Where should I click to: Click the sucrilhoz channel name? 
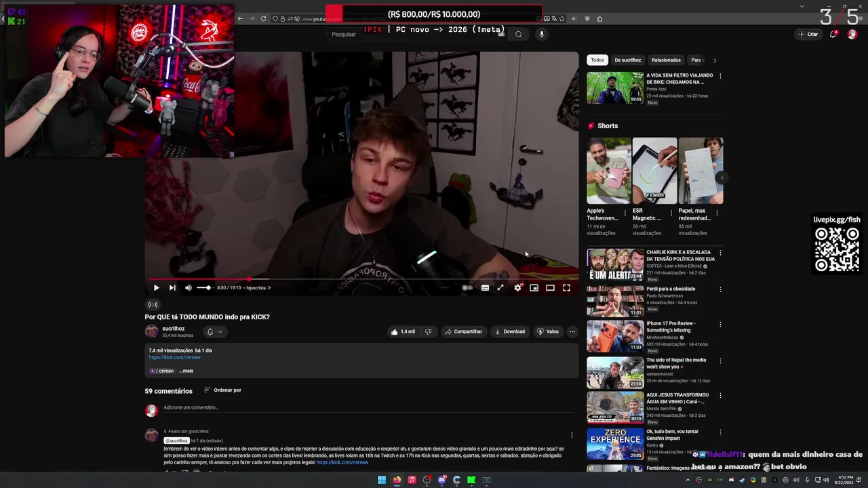pos(174,328)
